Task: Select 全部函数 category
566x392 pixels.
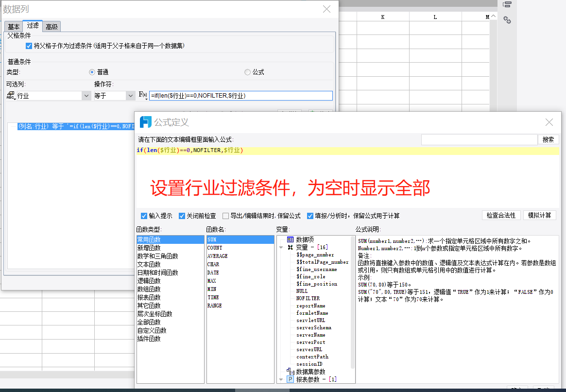Action: 171,323
